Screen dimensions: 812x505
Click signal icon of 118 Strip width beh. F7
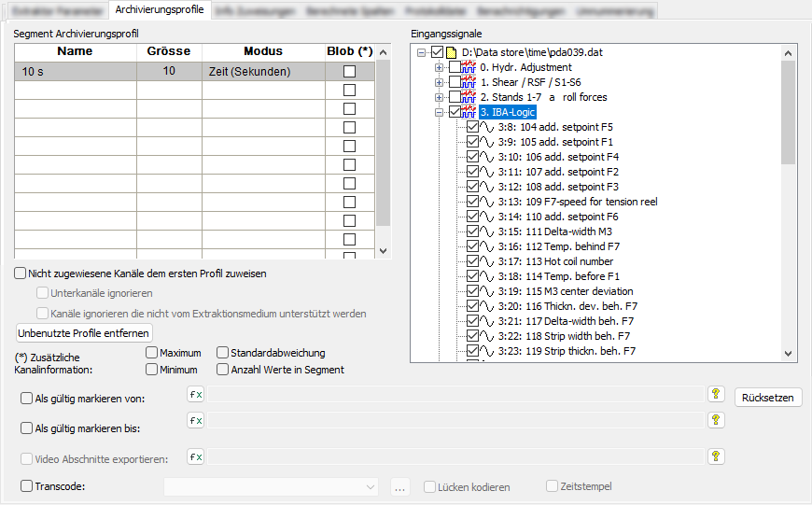[x=487, y=337]
